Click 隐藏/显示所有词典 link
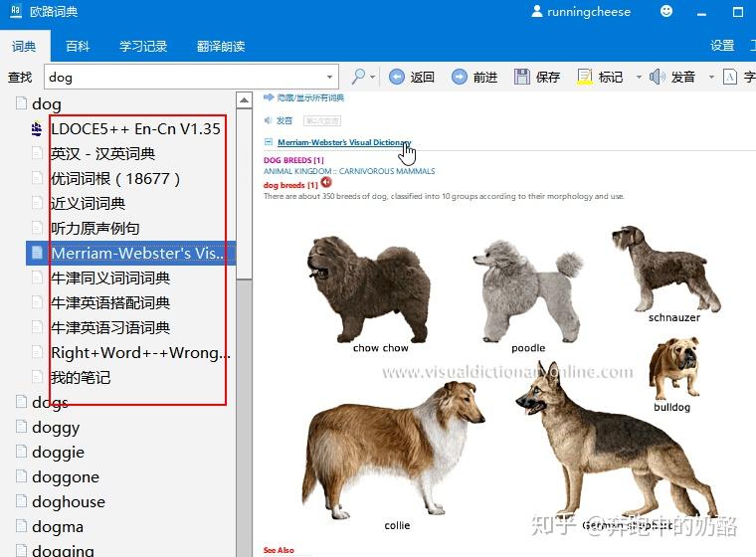The width and height of the screenshot is (756, 557). point(310,97)
